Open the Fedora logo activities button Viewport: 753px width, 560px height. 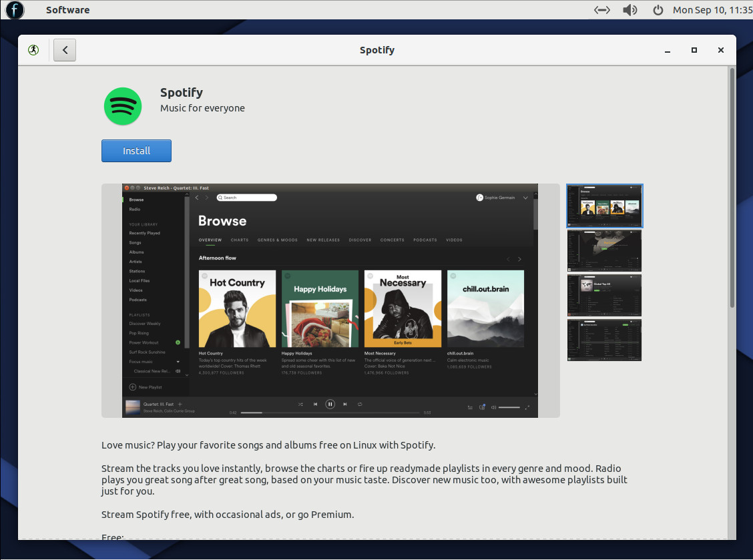pyautogui.click(x=15, y=9)
